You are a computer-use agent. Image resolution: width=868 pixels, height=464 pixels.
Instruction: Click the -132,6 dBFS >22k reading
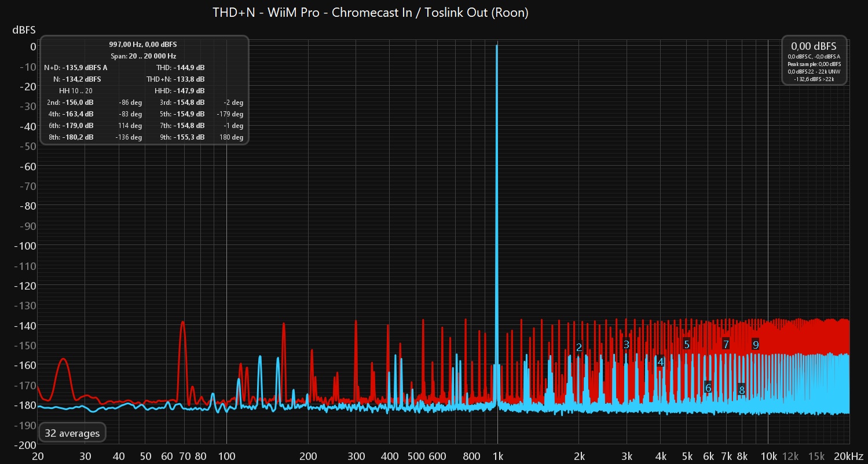(x=814, y=79)
